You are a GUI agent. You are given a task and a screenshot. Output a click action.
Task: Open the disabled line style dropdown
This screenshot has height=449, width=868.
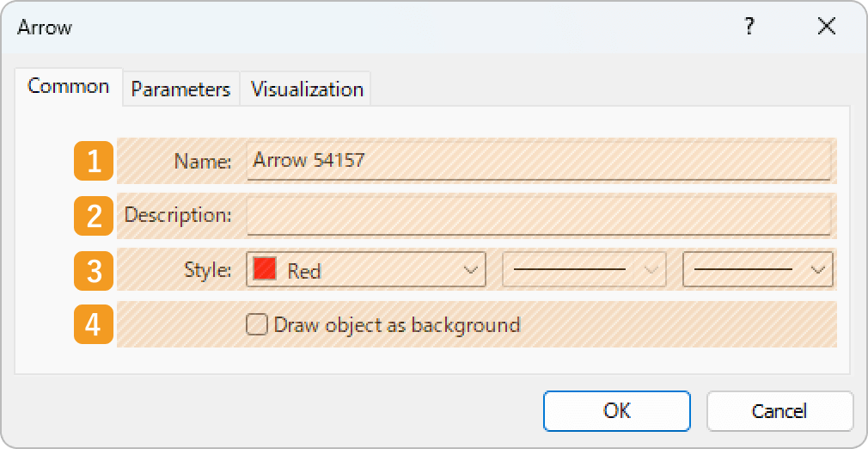coord(584,270)
